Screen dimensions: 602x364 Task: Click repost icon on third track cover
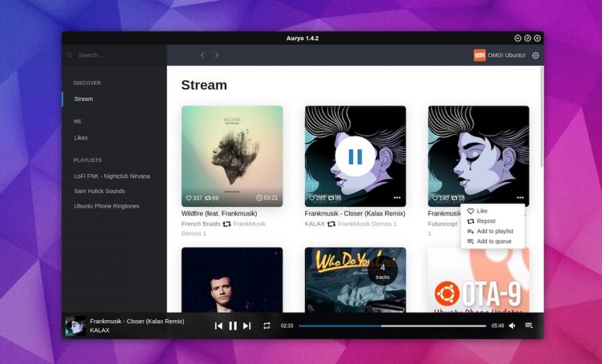(x=454, y=198)
